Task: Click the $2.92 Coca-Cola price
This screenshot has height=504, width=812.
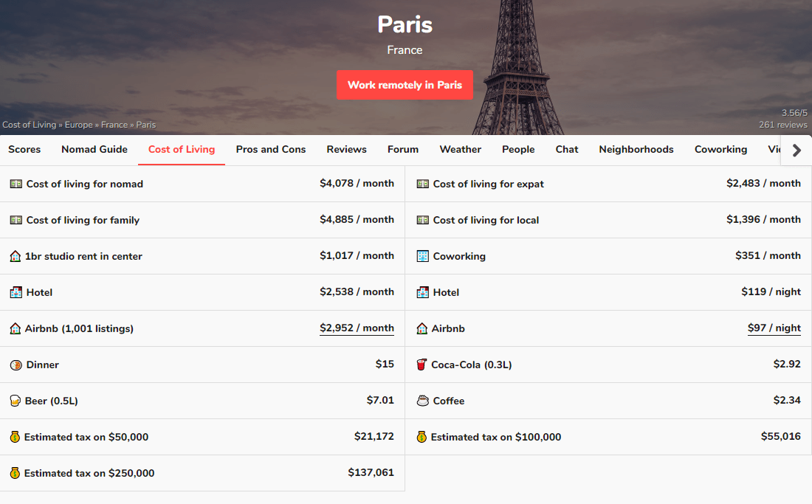Action: tap(787, 365)
